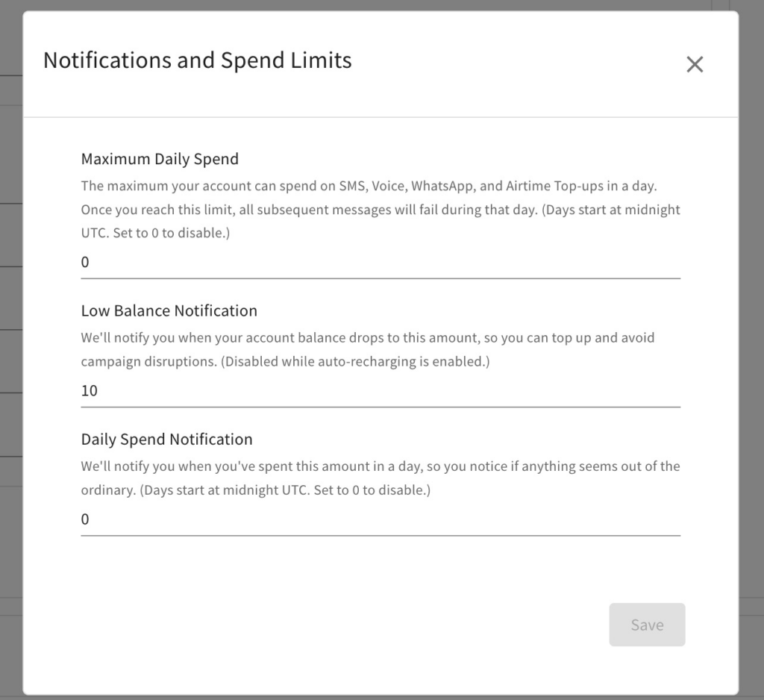Select the Daily Spend Notification input field

381,519
